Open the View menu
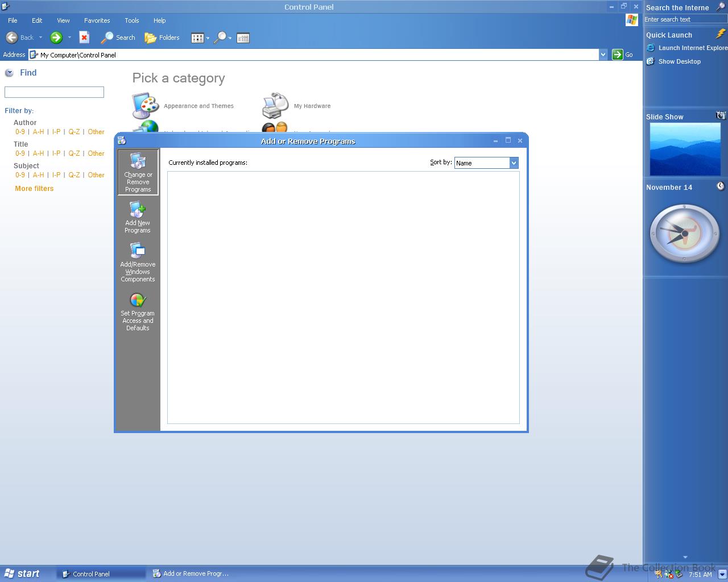 click(63, 20)
